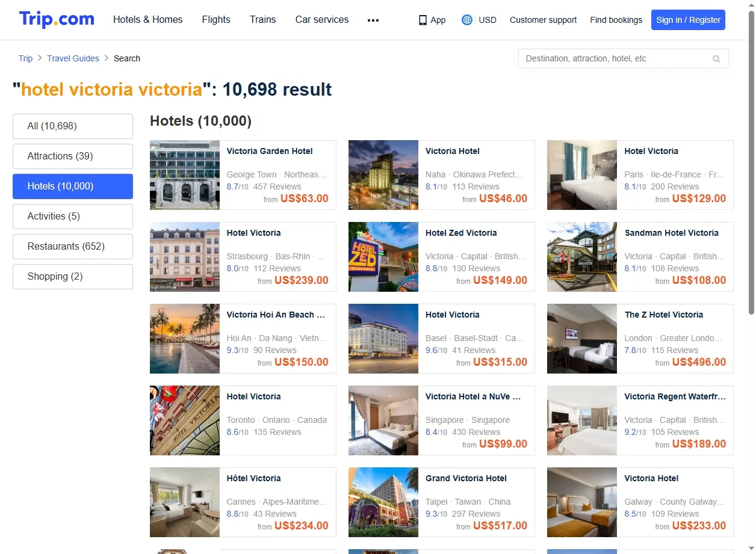Open The Z Hotel Victoria thumbnail
Screen dimensions: 756x554
[x=582, y=339]
